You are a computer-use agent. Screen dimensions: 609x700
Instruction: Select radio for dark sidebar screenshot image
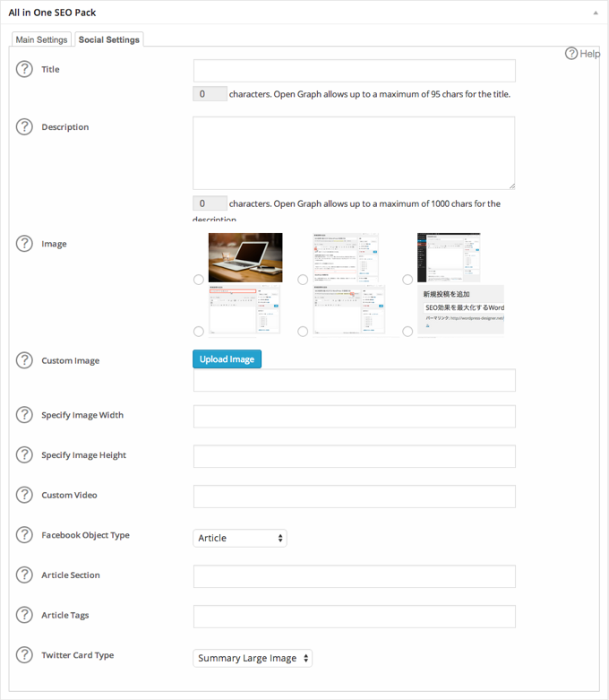point(407,280)
